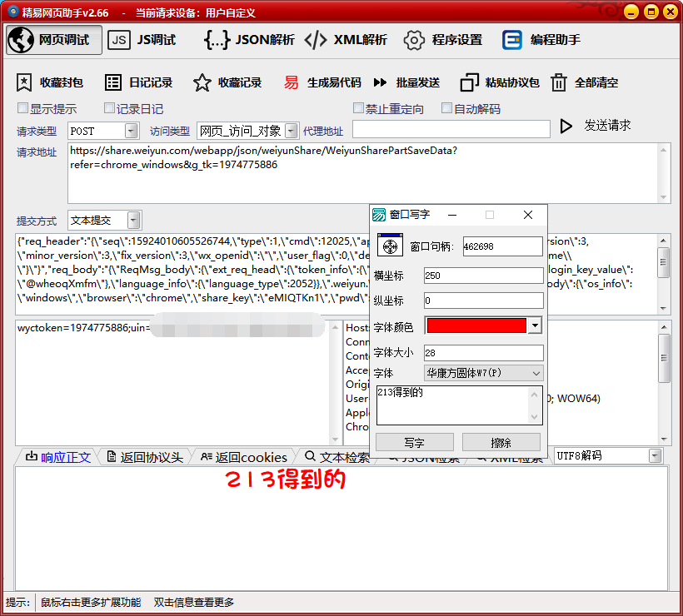Click URL box scroll down arrow
This screenshot has height=616, width=683.
click(x=663, y=197)
